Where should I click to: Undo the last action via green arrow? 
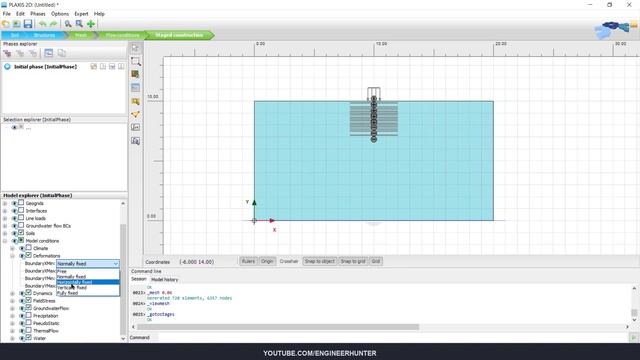(42, 24)
